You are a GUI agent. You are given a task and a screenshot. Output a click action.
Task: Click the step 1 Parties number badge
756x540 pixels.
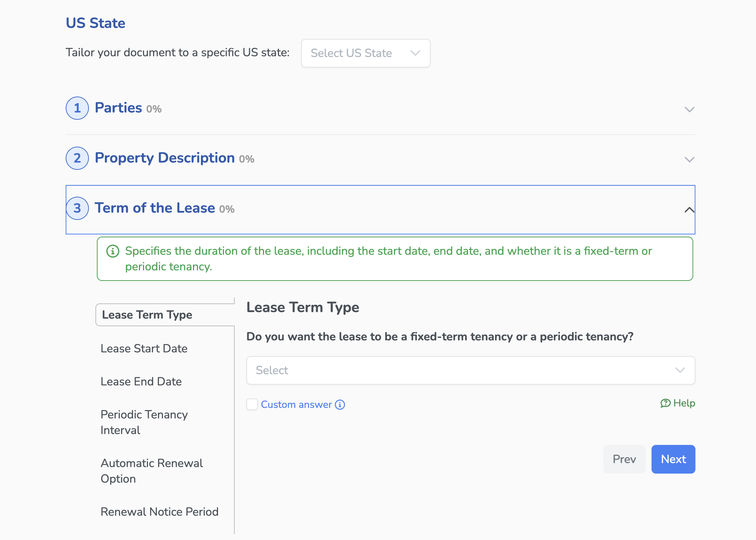point(77,108)
